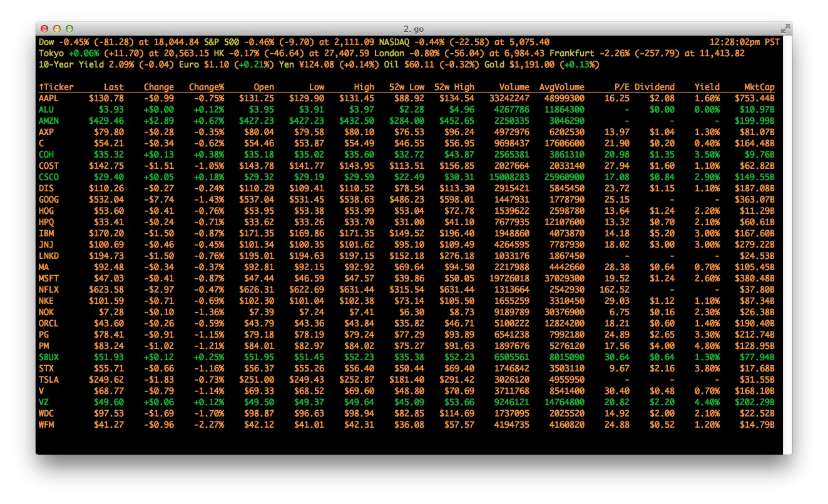Image resolution: width=828 pixels, height=504 pixels.
Task: Select the SBUX ticker symbol
Action: (x=49, y=357)
